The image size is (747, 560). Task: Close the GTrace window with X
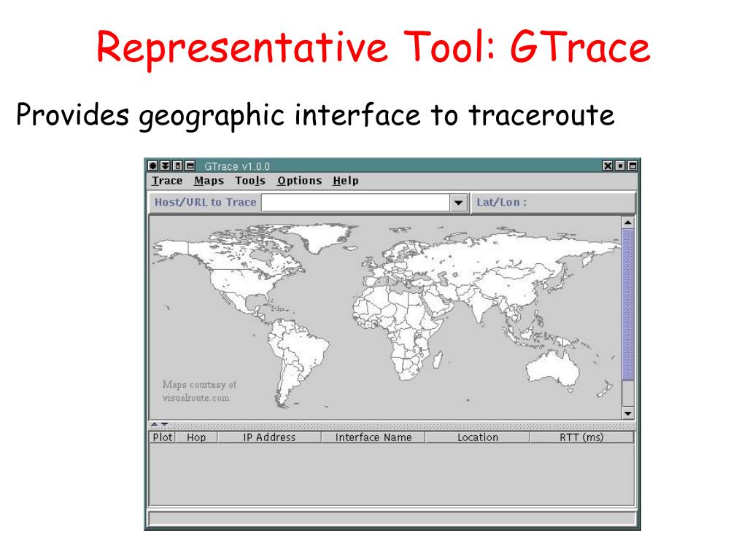pos(608,166)
